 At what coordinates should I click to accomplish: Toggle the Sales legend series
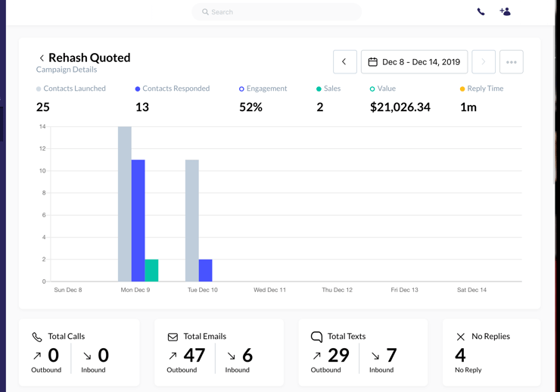coord(328,89)
